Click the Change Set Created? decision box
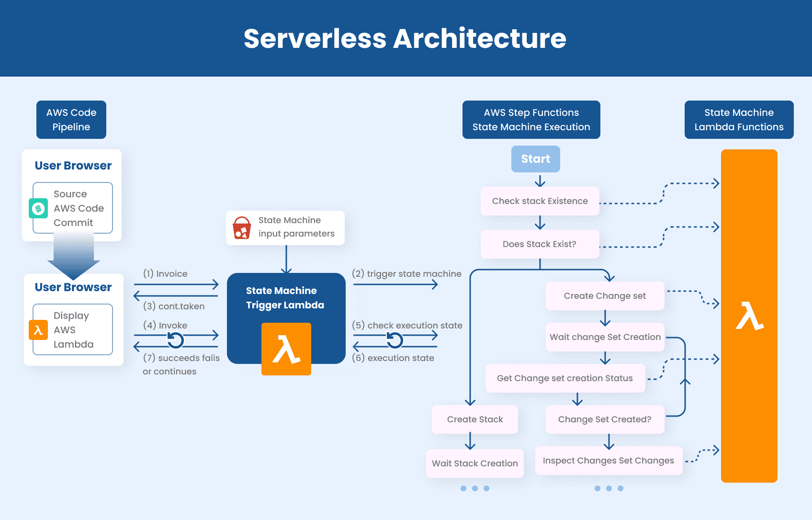 (x=605, y=419)
